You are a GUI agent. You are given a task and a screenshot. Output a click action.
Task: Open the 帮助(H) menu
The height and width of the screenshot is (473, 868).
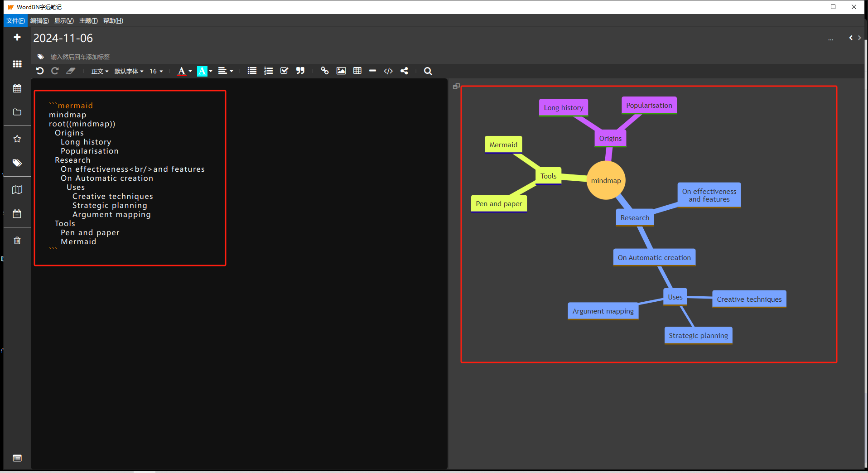click(113, 20)
